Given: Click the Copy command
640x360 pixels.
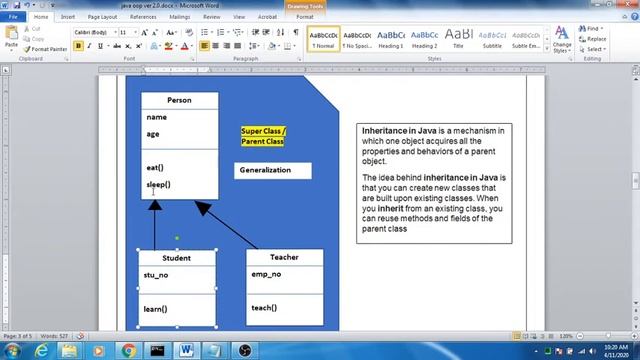Looking at the screenshot, I should 33,39.
